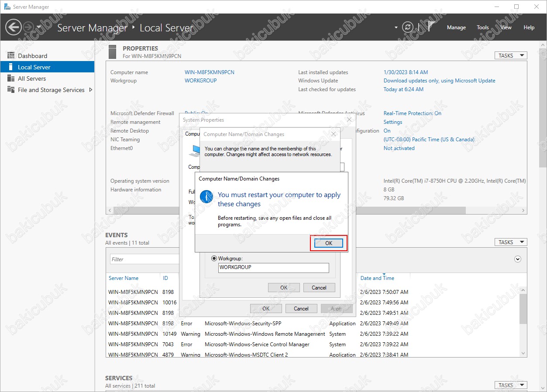Viewport: 547px width, 392px height.
Task: Click the File and Storage Services icon
Action: [x=11, y=90]
